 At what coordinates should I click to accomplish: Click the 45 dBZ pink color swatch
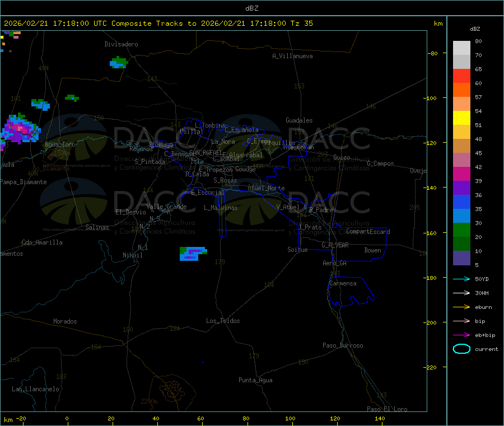tap(461, 160)
